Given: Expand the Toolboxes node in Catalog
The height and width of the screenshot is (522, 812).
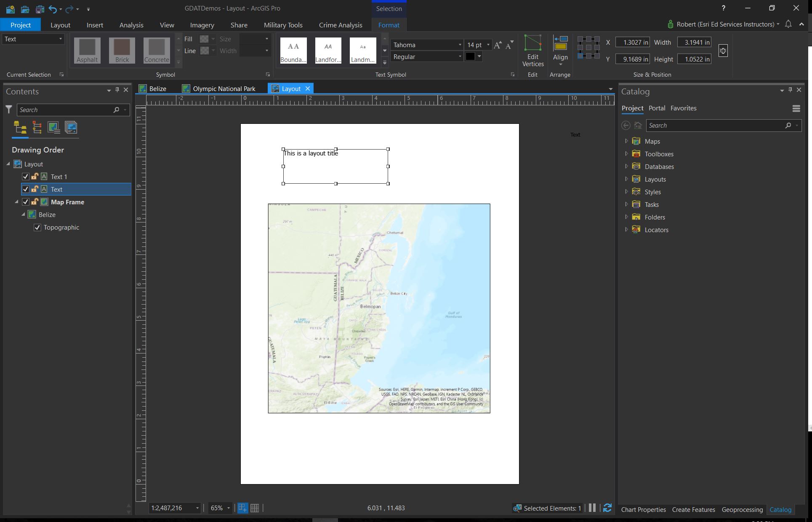Looking at the screenshot, I should pos(626,154).
